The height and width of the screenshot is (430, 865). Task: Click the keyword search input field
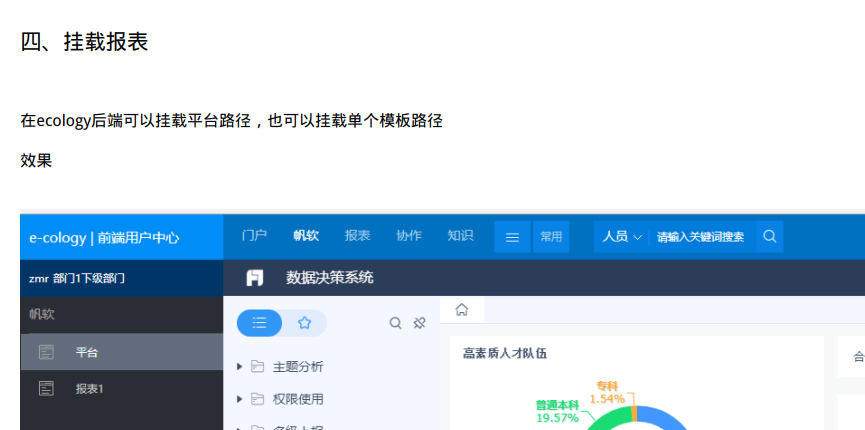point(702,237)
